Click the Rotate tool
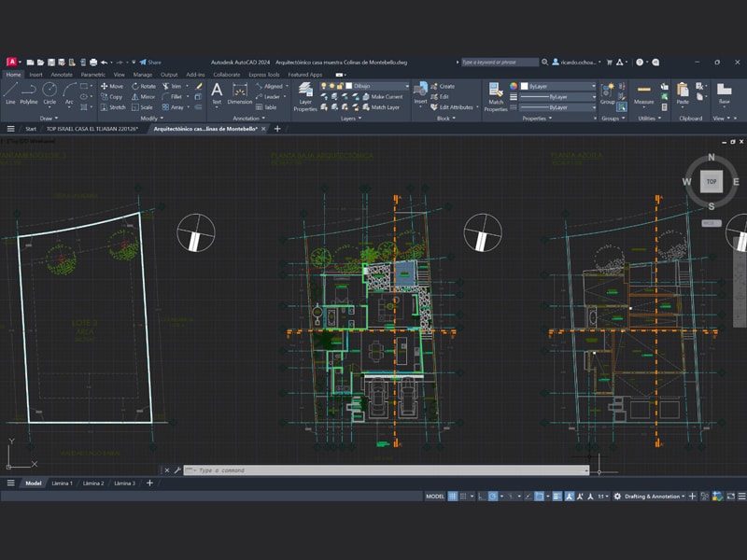 pos(144,86)
